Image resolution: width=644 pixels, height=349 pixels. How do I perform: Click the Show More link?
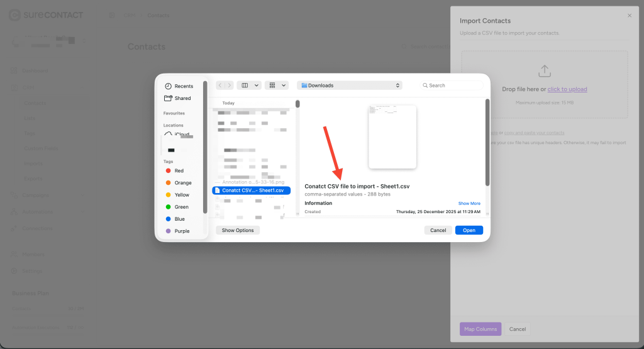coord(469,204)
